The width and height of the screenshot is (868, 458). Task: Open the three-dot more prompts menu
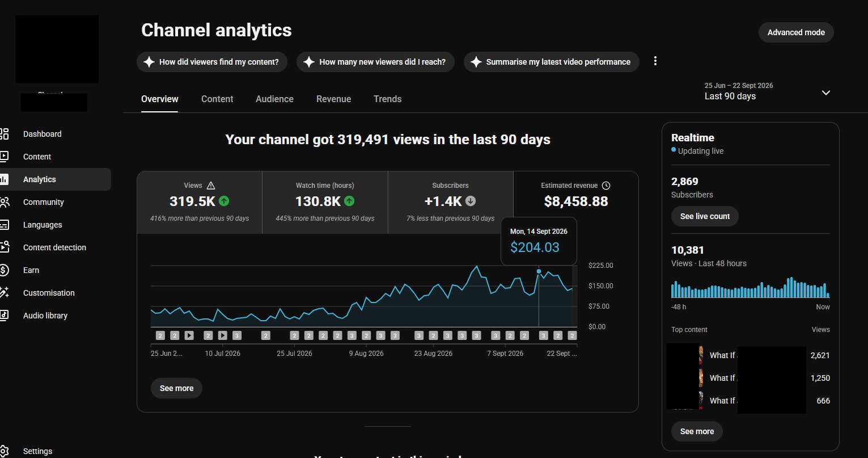pyautogui.click(x=655, y=61)
